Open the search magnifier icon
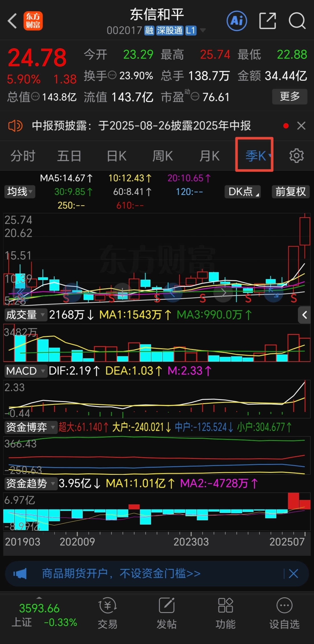 [297, 21]
